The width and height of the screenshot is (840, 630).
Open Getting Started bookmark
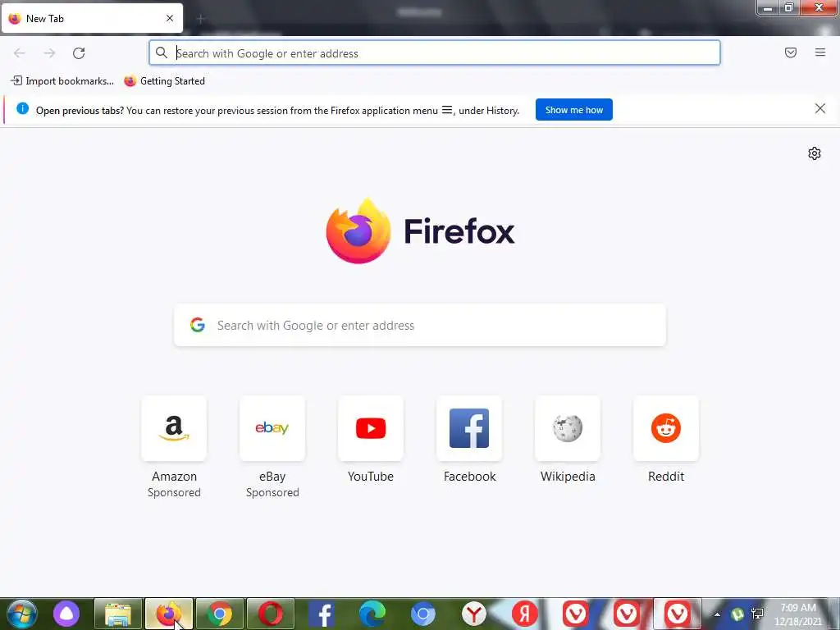pyautogui.click(x=164, y=81)
